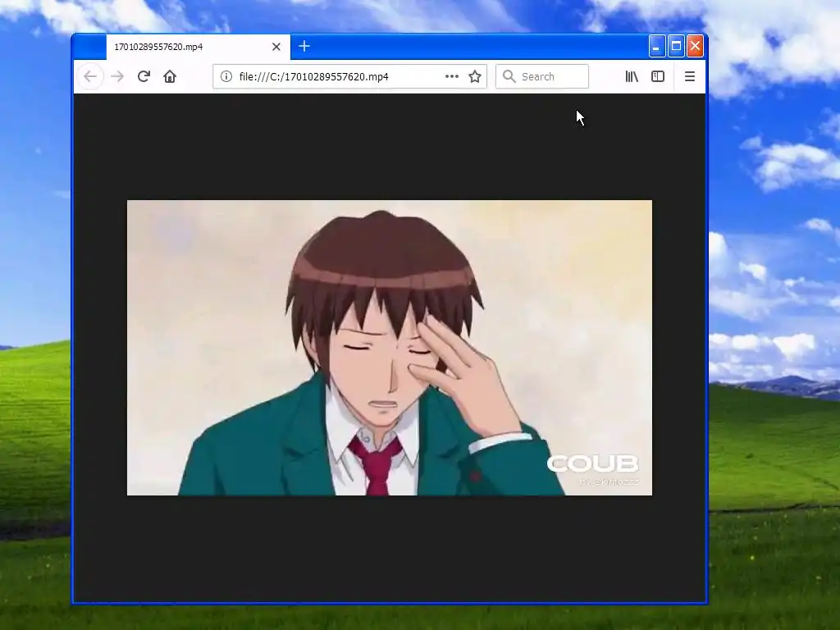Minimize the Firefox window
The height and width of the screenshot is (630, 840).
(x=657, y=46)
